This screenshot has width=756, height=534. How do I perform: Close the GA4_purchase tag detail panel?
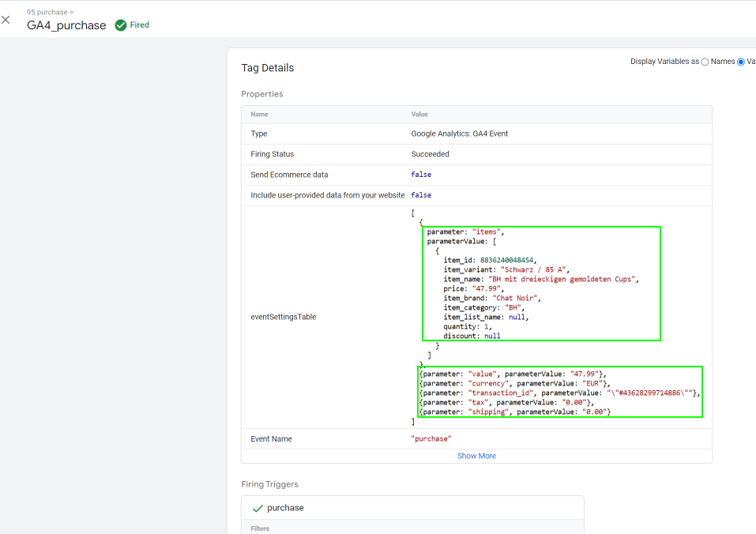[6, 20]
